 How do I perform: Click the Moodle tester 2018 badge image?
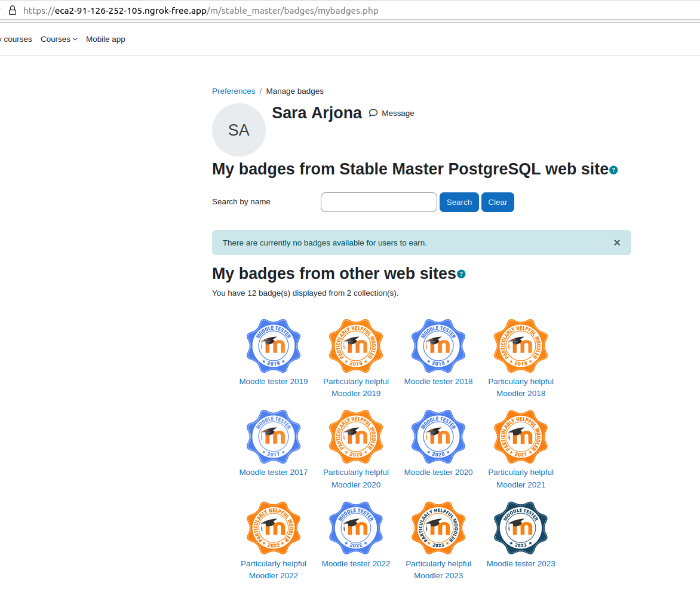coord(438,346)
